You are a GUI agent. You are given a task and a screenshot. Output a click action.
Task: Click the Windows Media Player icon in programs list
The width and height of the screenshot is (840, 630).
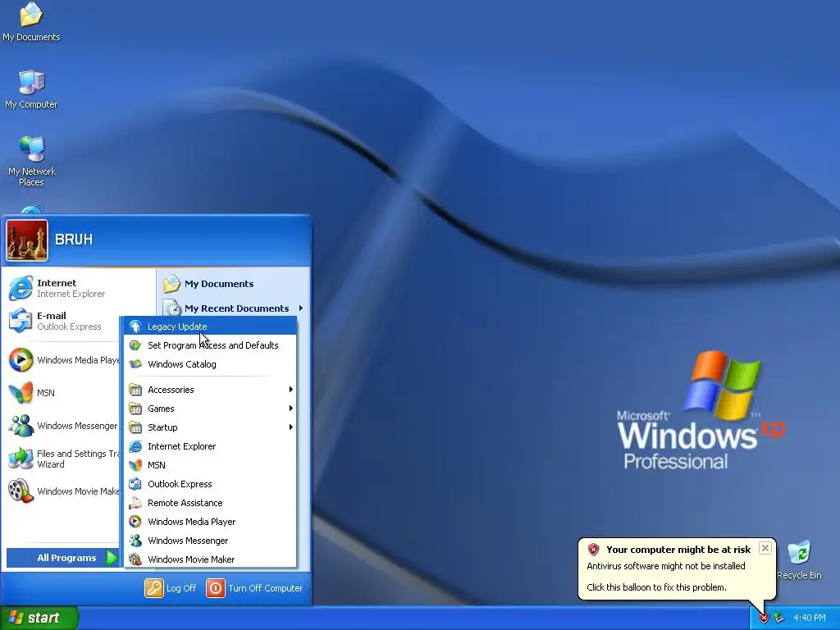[x=135, y=521]
